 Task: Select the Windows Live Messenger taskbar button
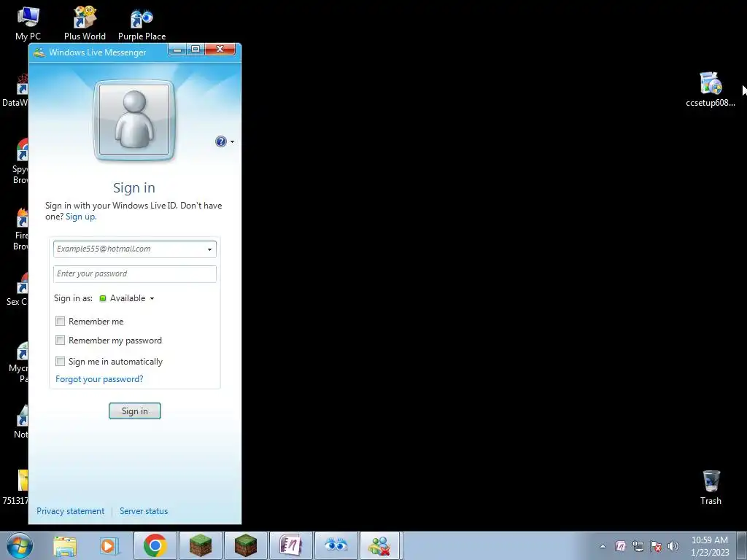coord(380,545)
